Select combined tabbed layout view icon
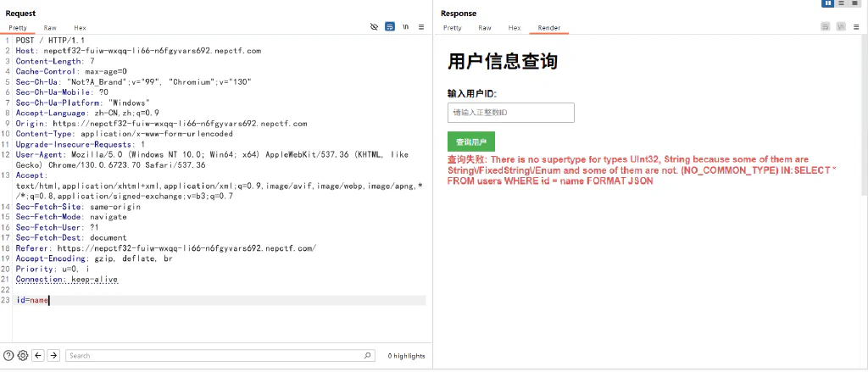 point(854,3)
